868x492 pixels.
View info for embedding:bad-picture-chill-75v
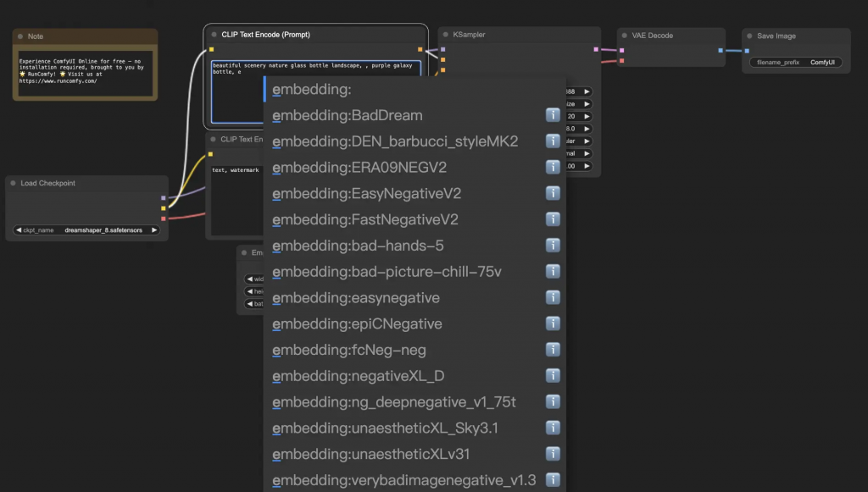pos(553,272)
